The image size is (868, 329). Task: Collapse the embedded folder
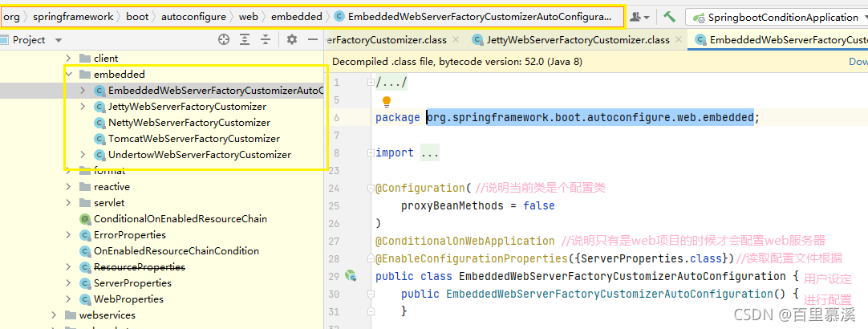point(69,74)
